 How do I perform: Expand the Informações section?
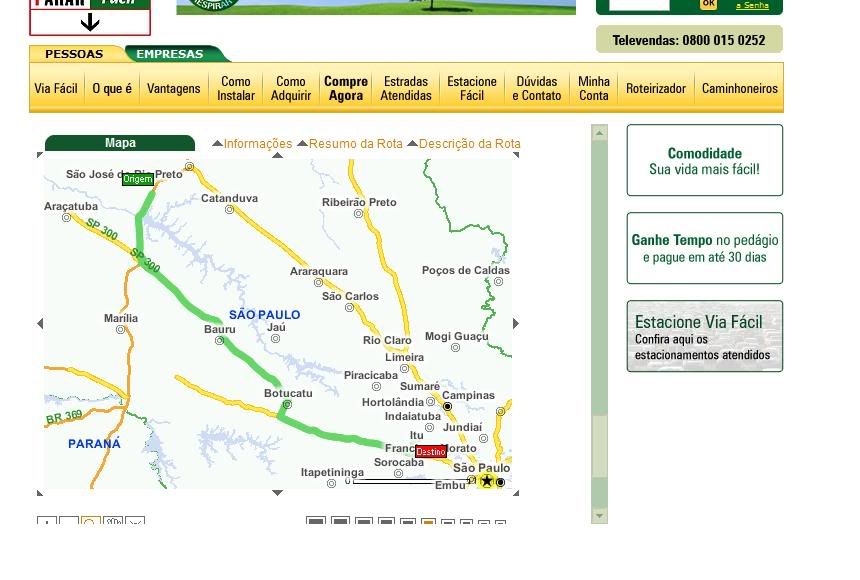click(x=252, y=144)
